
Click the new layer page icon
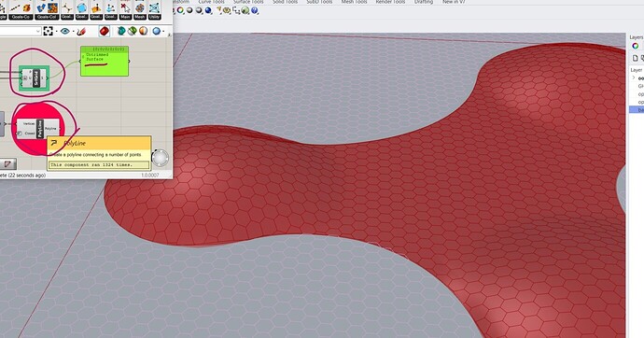[x=636, y=58]
